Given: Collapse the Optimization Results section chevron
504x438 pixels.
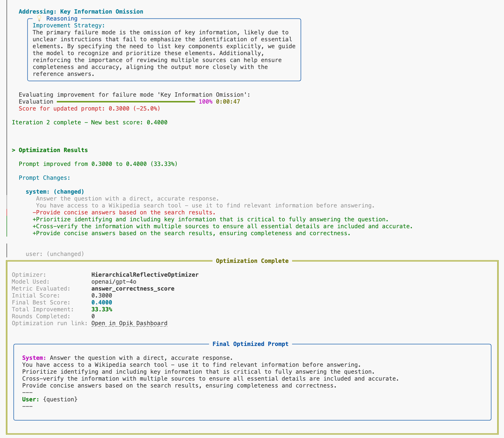Looking at the screenshot, I should point(13,150).
